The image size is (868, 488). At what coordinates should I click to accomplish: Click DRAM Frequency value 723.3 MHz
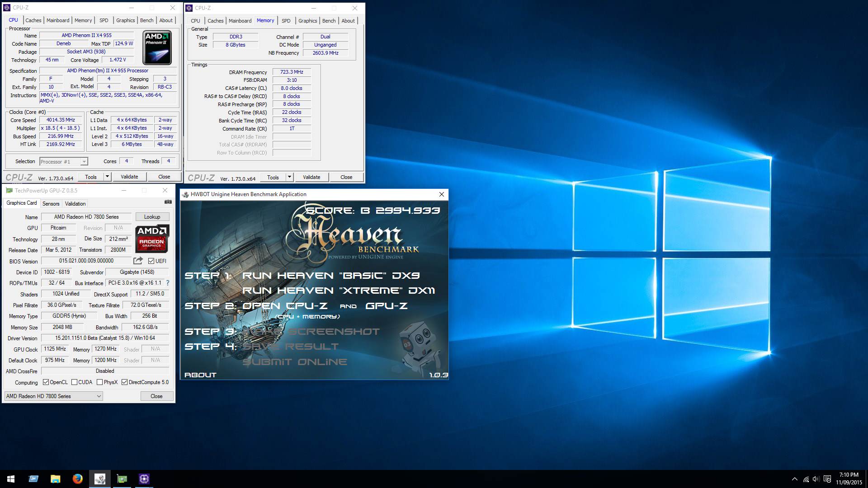pos(292,72)
